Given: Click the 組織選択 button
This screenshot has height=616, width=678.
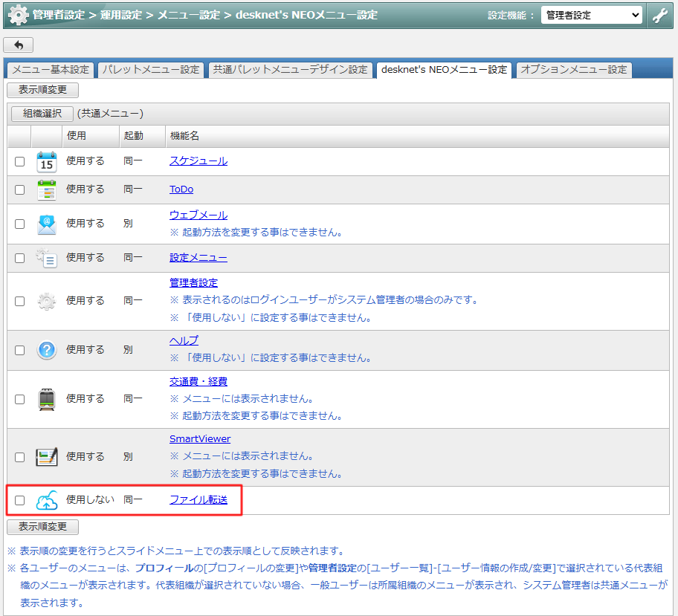Looking at the screenshot, I should point(42,114).
